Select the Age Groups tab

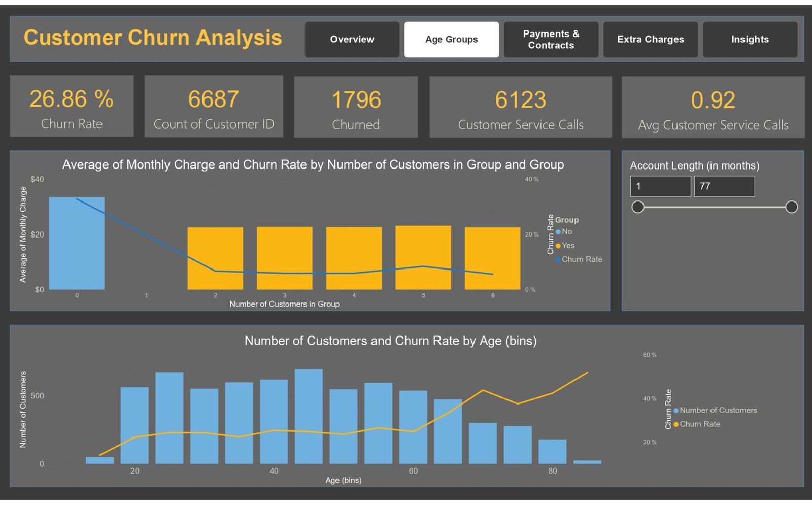tap(451, 40)
